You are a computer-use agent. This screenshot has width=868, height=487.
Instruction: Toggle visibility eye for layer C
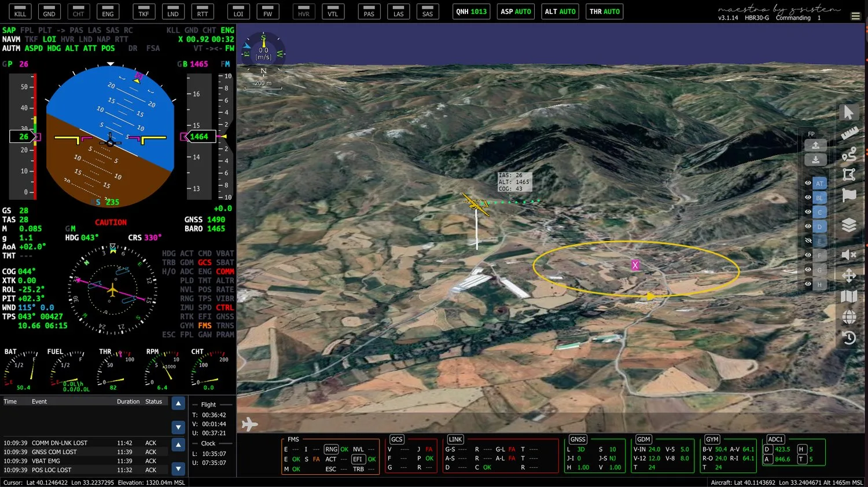click(808, 212)
